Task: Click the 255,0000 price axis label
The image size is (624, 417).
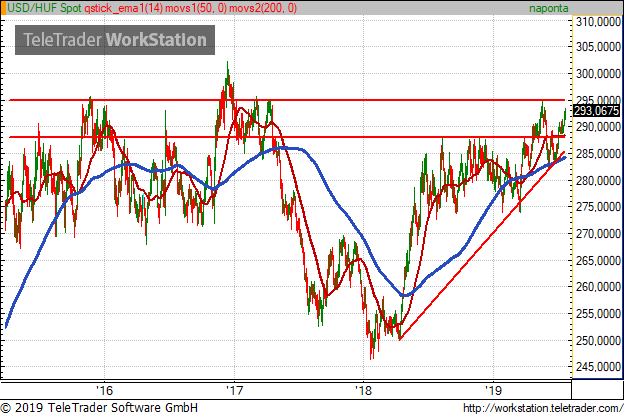Action: tap(598, 314)
